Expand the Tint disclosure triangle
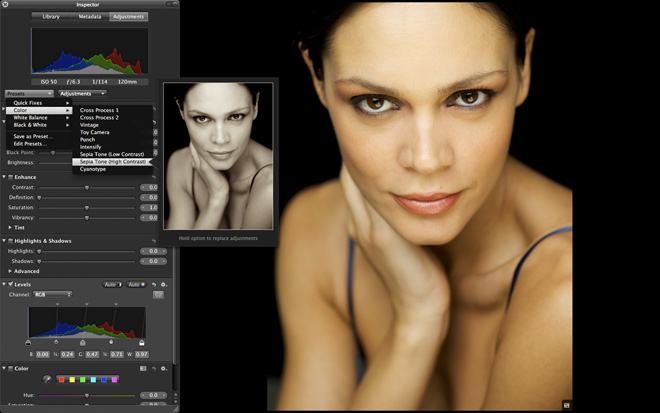Image resolution: width=660 pixels, height=413 pixels. pyautogui.click(x=10, y=227)
